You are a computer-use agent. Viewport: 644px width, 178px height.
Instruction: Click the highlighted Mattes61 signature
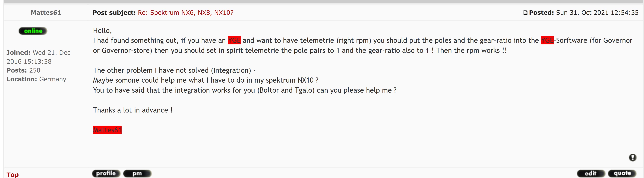tap(107, 130)
